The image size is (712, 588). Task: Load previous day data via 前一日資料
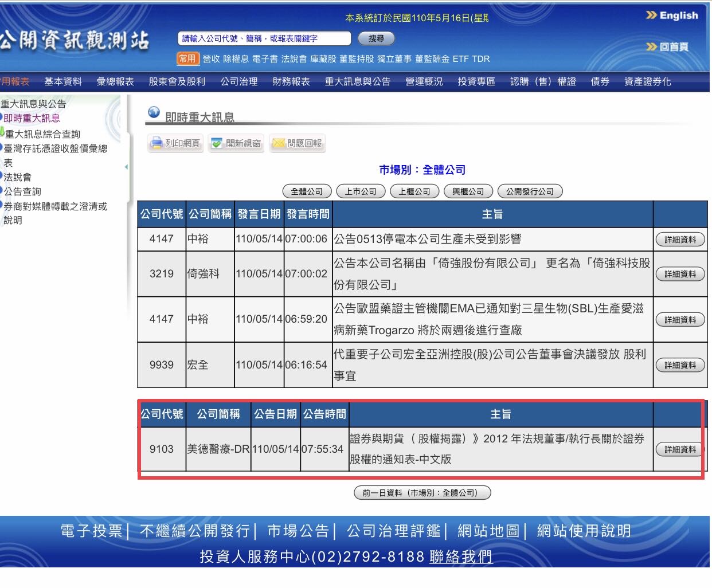click(422, 493)
